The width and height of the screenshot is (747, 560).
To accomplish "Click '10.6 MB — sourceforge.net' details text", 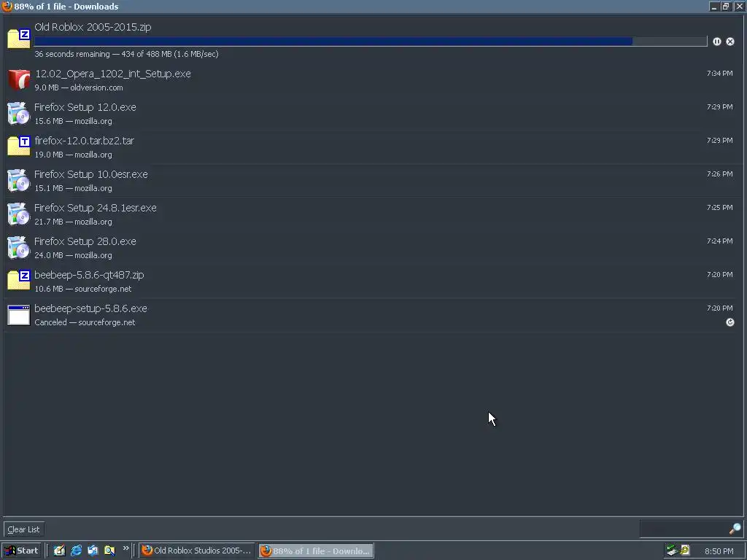I will [83, 289].
